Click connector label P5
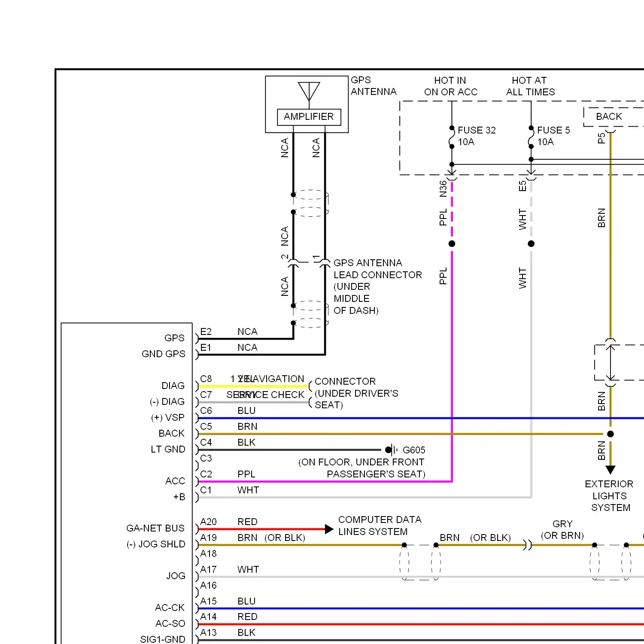 point(601,138)
